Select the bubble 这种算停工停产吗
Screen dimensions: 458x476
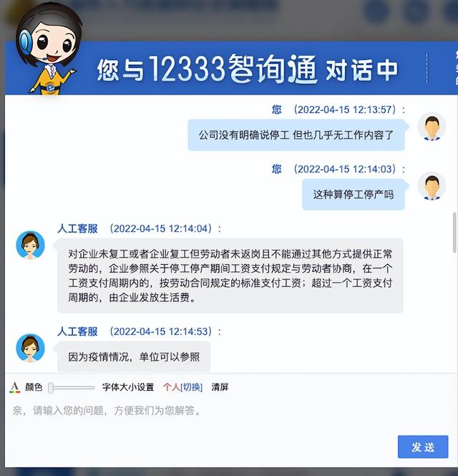click(354, 194)
